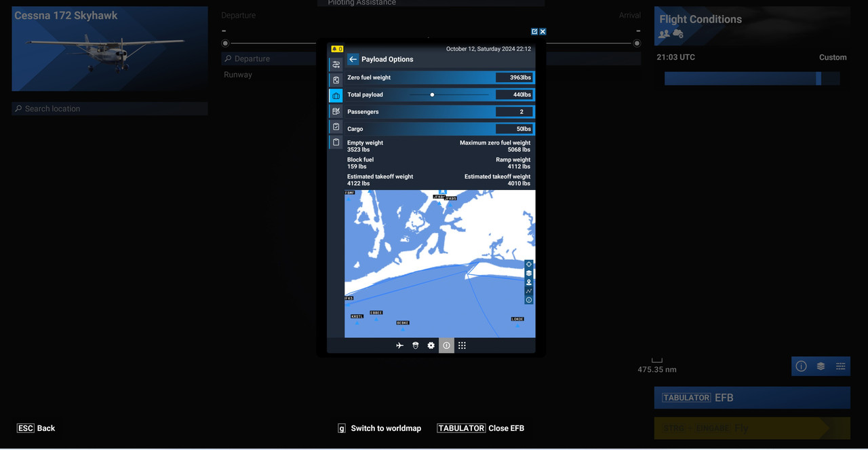This screenshot has height=450, width=868.
Task: Click the EFB date and time text
Action: pyautogui.click(x=488, y=49)
